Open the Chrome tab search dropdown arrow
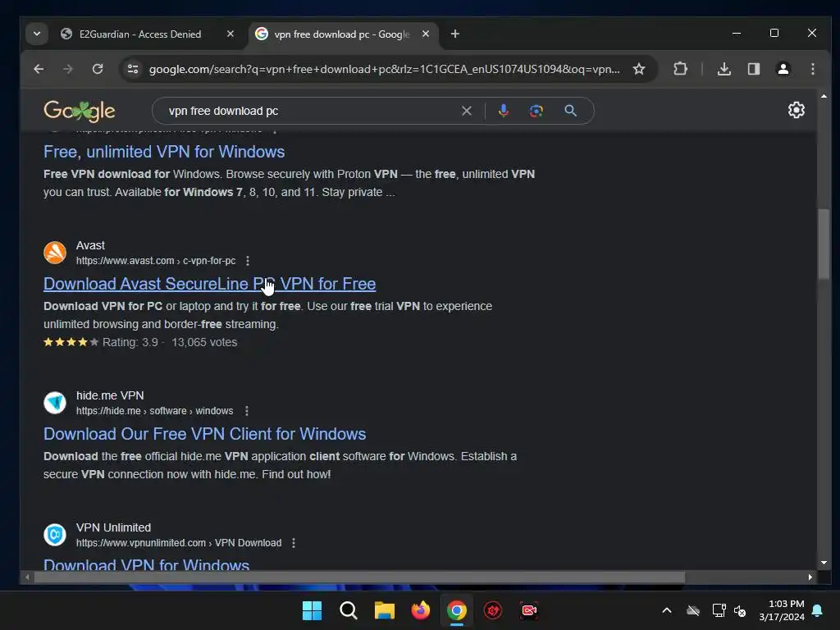Viewport: 840px width, 630px height. (x=36, y=34)
